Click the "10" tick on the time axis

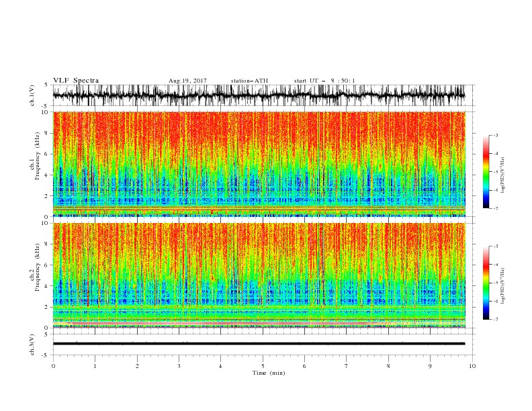point(472,366)
